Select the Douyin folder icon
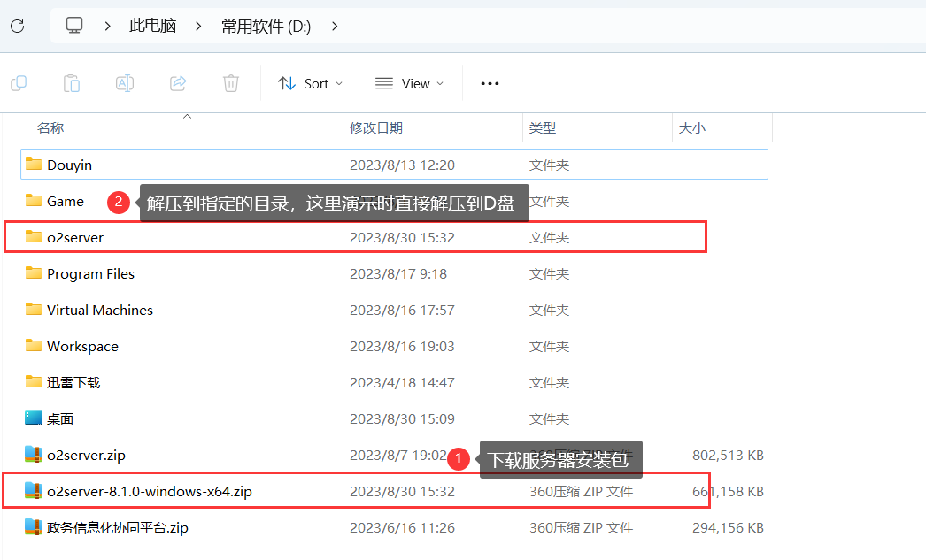 (34, 164)
